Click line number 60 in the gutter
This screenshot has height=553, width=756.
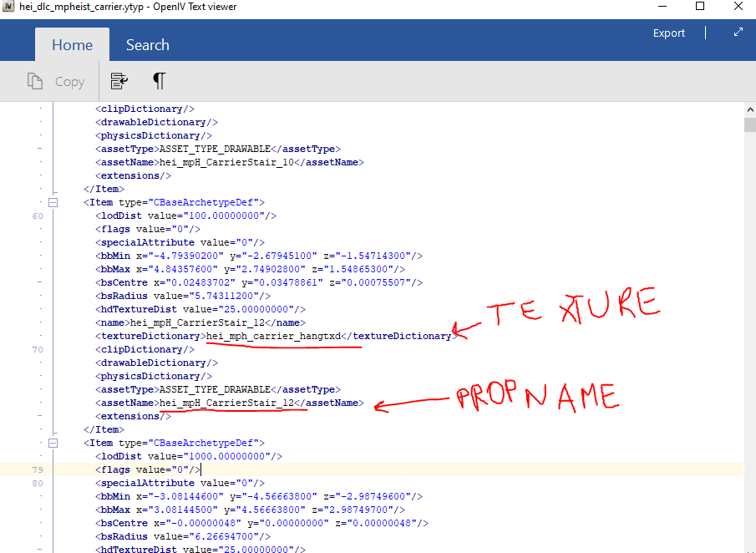37,216
